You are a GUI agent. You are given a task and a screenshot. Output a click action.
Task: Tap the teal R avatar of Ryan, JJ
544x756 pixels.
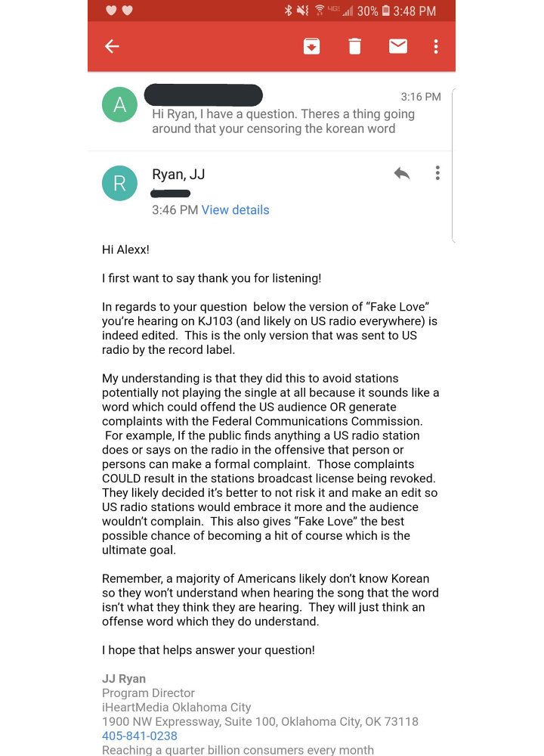[119, 183]
